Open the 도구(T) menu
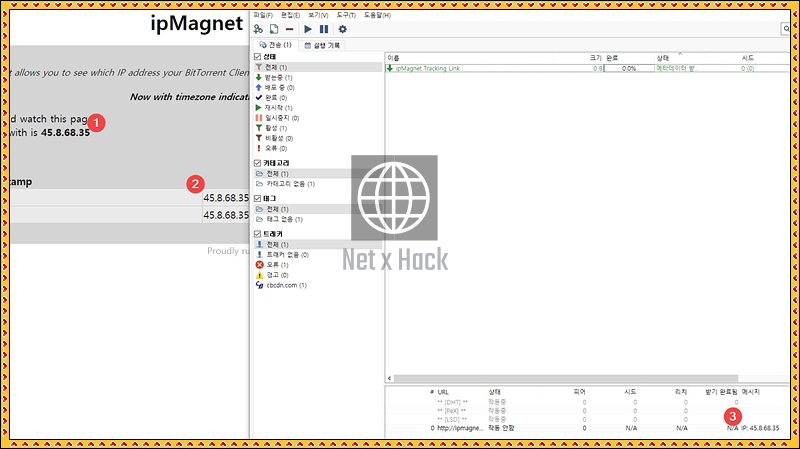This screenshot has height=449, width=800. 346,15
